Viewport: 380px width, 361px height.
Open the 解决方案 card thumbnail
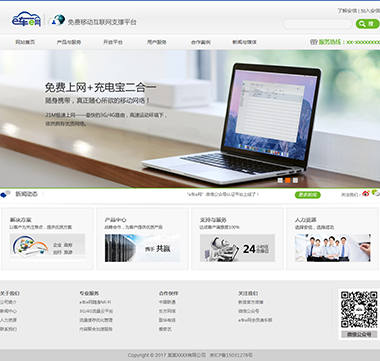coord(47,248)
